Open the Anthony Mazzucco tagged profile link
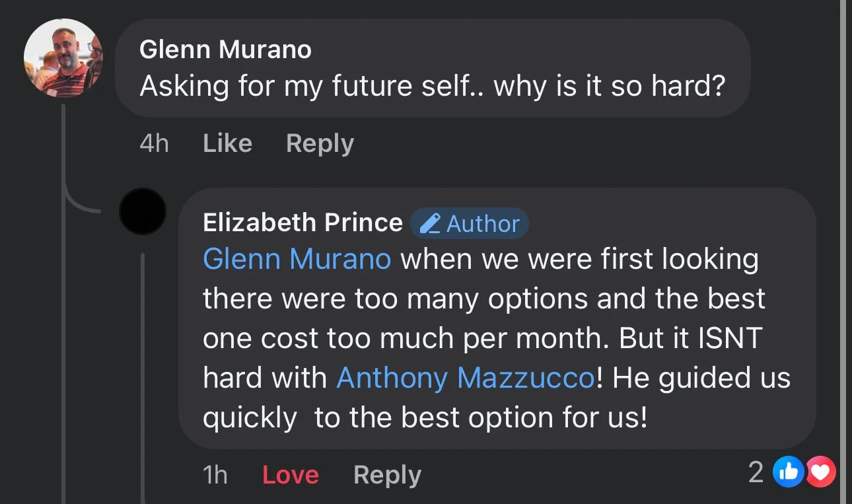Image resolution: width=852 pixels, height=504 pixels. [466, 378]
